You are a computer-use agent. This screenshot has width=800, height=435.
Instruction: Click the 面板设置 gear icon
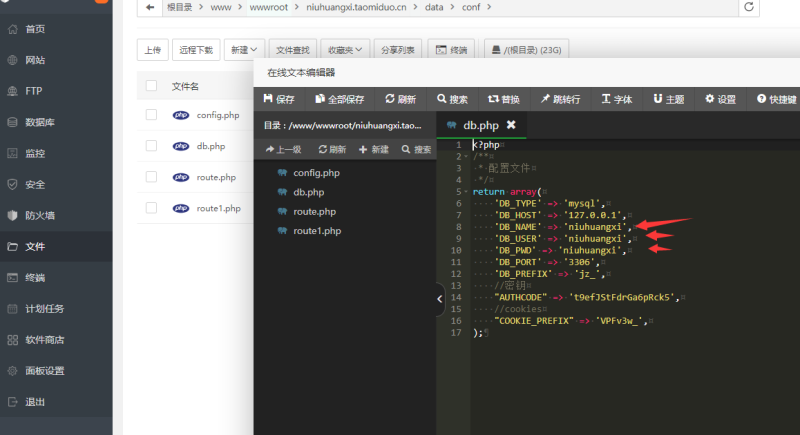pos(13,371)
